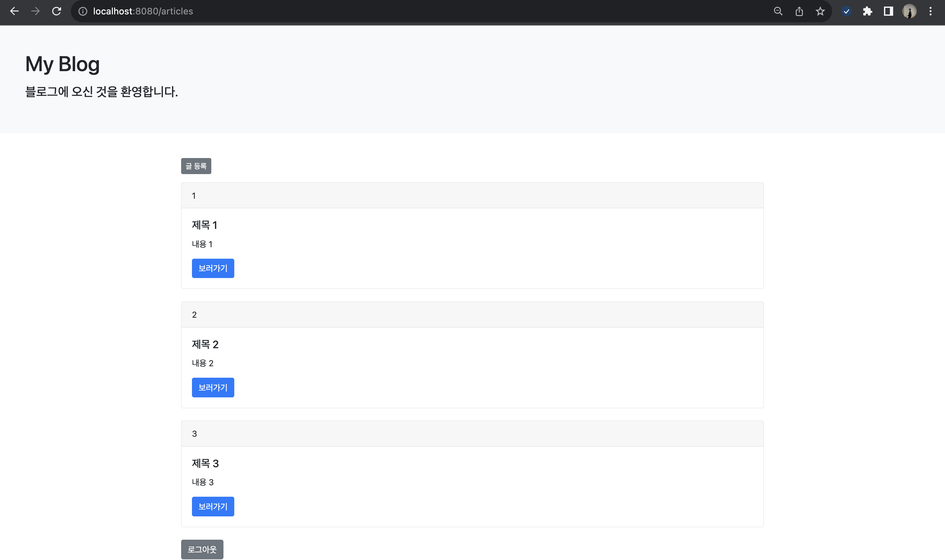
Task: Click 보러가기 for 제목 2
Action: pyautogui.click(x=213, y=388)
